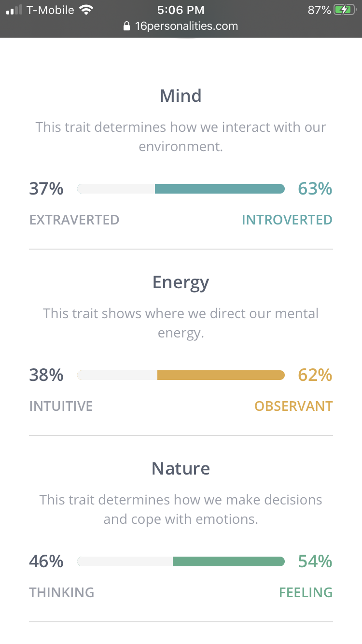Tap the battery charging icon

345,10
